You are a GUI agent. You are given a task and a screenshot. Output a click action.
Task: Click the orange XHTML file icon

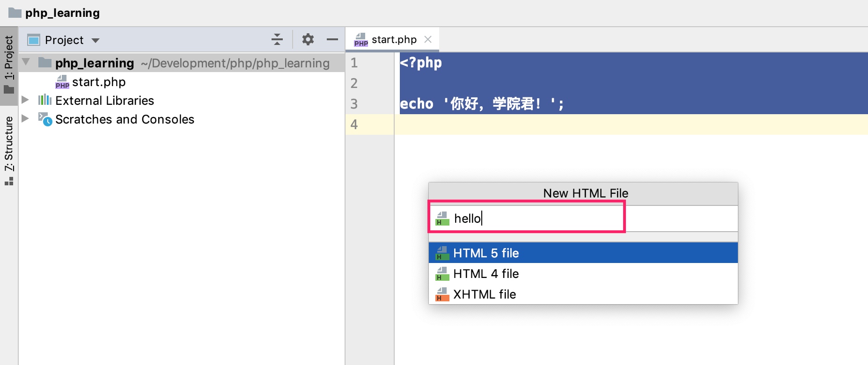coord(442,294)
